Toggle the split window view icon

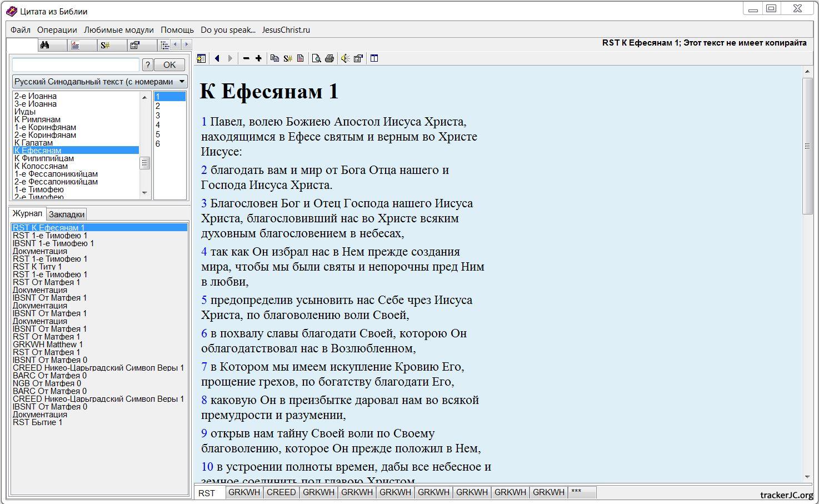coord(374,58)
